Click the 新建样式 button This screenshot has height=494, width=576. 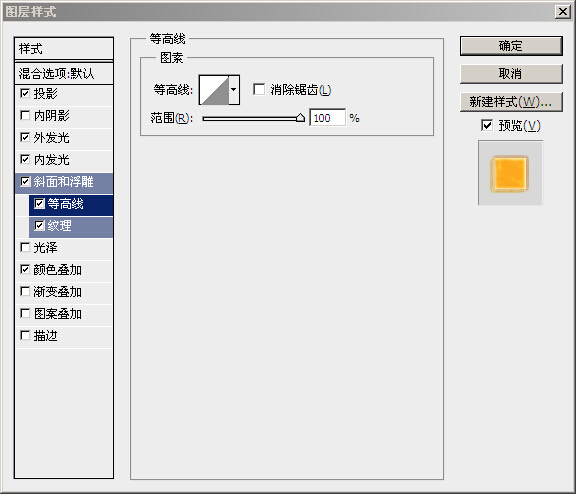(x=511, y=102)
